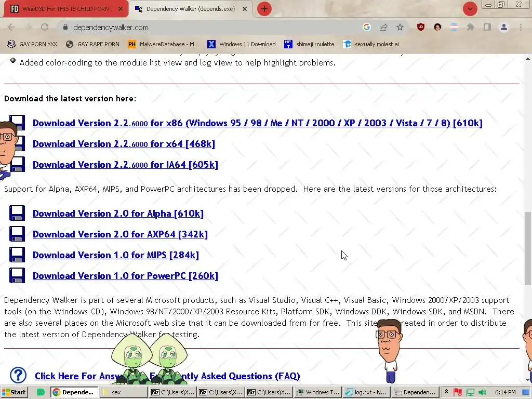Click the round avatar extension icon
This screenshot has height=399, width=532.
(437, 27)
